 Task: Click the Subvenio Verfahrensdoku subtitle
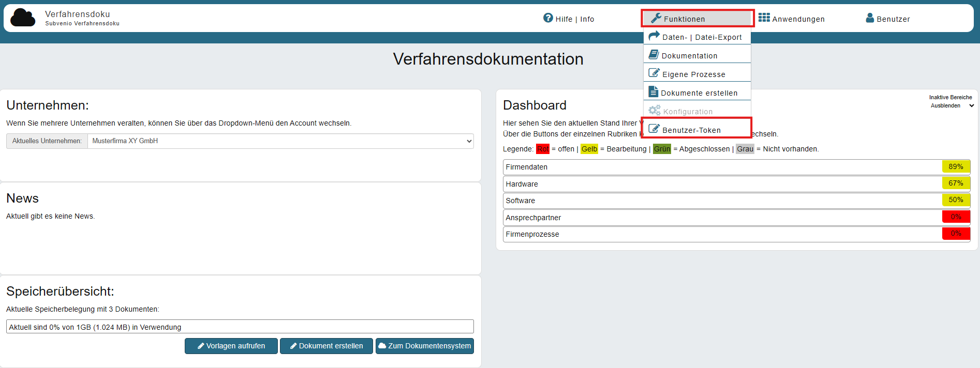click(82, 23)
